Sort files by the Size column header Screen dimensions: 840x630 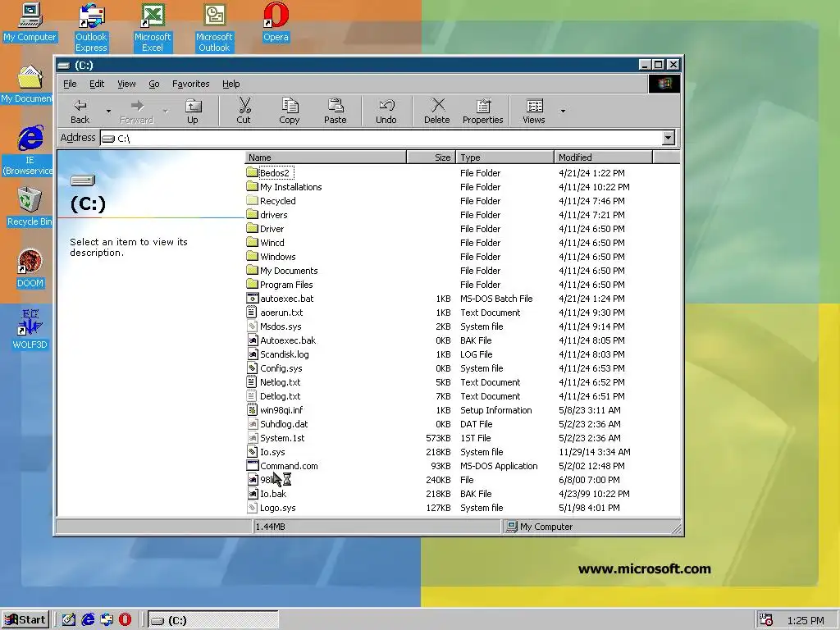pyautogui.click(x=431, y=157)
